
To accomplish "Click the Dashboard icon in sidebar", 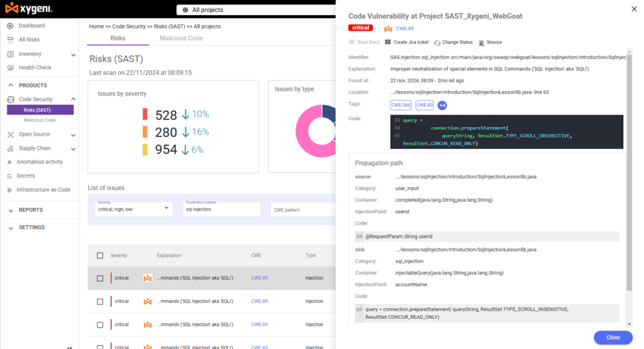I will tap(10, 26).
